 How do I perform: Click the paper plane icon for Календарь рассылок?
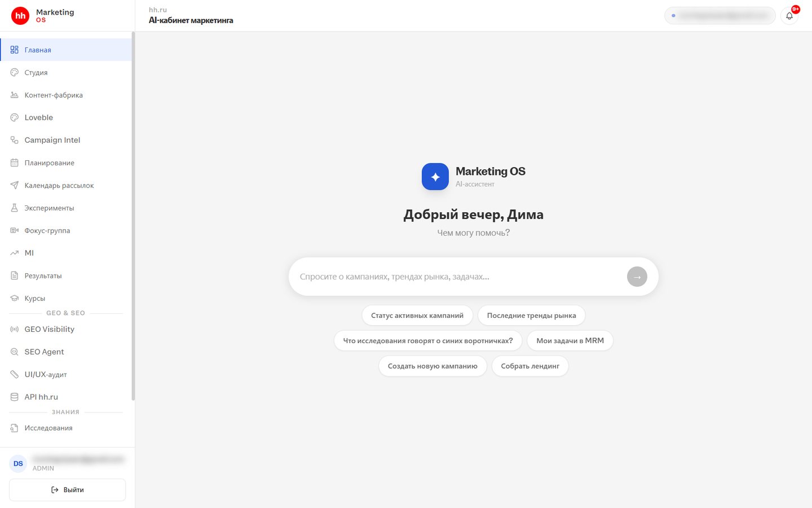15,185
